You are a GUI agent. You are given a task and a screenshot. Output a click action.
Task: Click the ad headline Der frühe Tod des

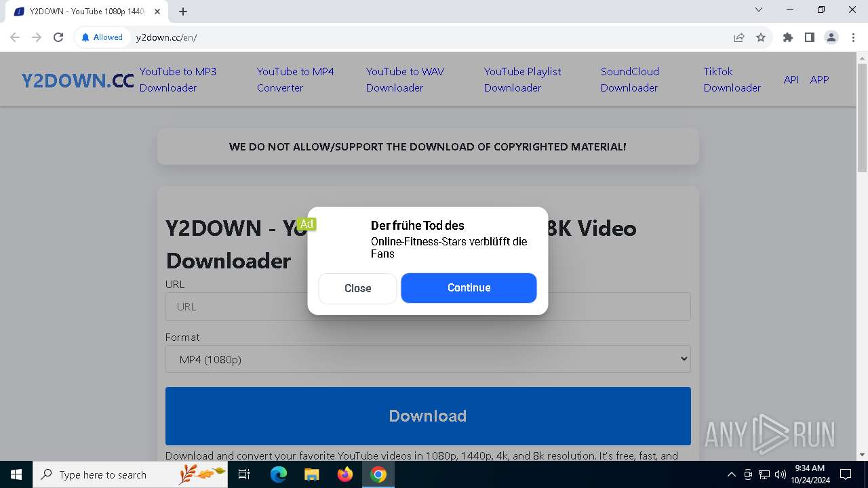point(417,226)
